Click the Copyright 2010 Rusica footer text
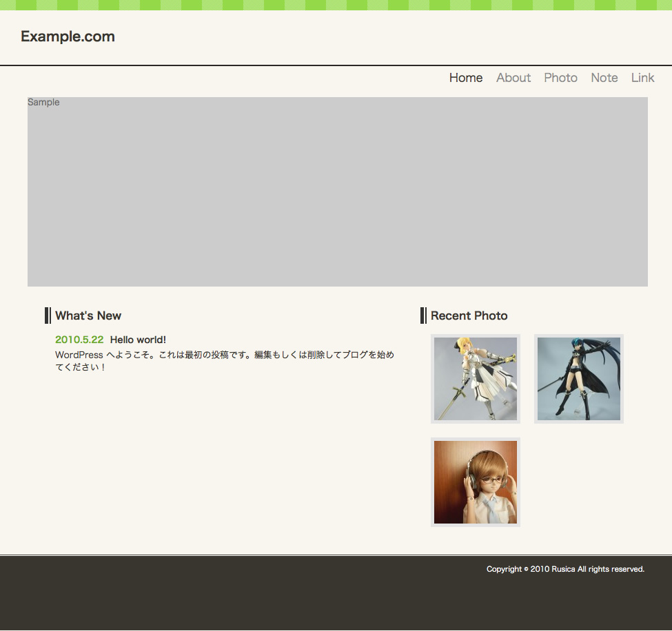 point(565,569)
